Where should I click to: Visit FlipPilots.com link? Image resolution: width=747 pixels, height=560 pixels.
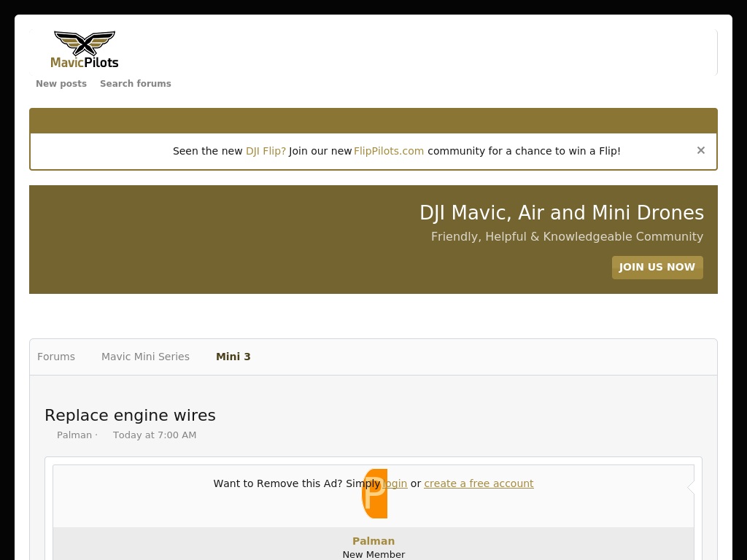click(x=389, y=151)
